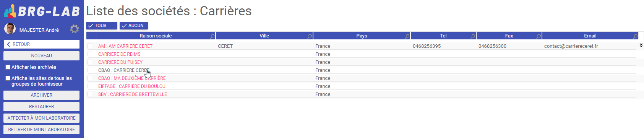Image resolution: width=644 pixels, height=138 pixels.
Task: Check the CARRIERE DE REIMS row box
Action: point(90,54)
